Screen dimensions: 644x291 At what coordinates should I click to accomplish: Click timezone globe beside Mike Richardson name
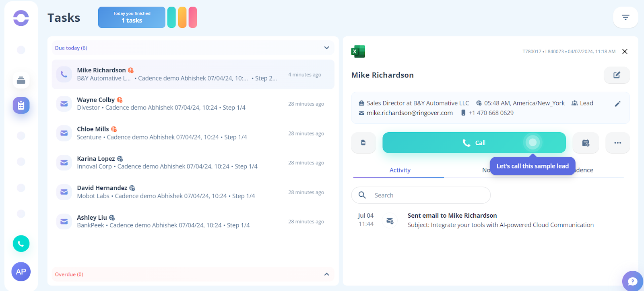tap(131, 70)
